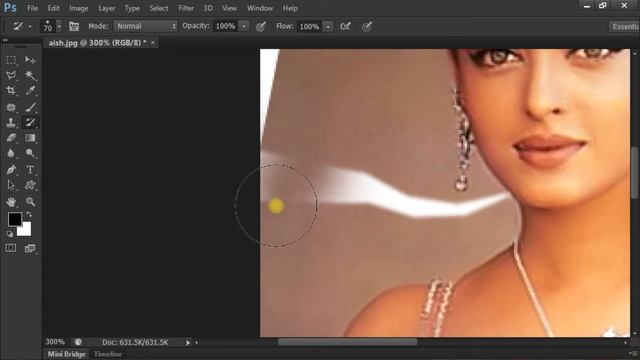Click the Photoshop Ps logo
640x360 pixels.
point(10,8)
